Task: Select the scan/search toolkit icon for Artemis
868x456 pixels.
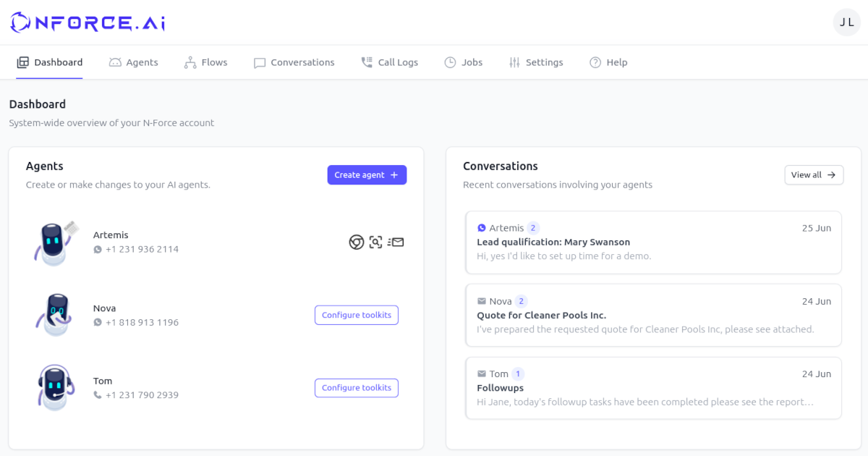Action: coord(375,242)
